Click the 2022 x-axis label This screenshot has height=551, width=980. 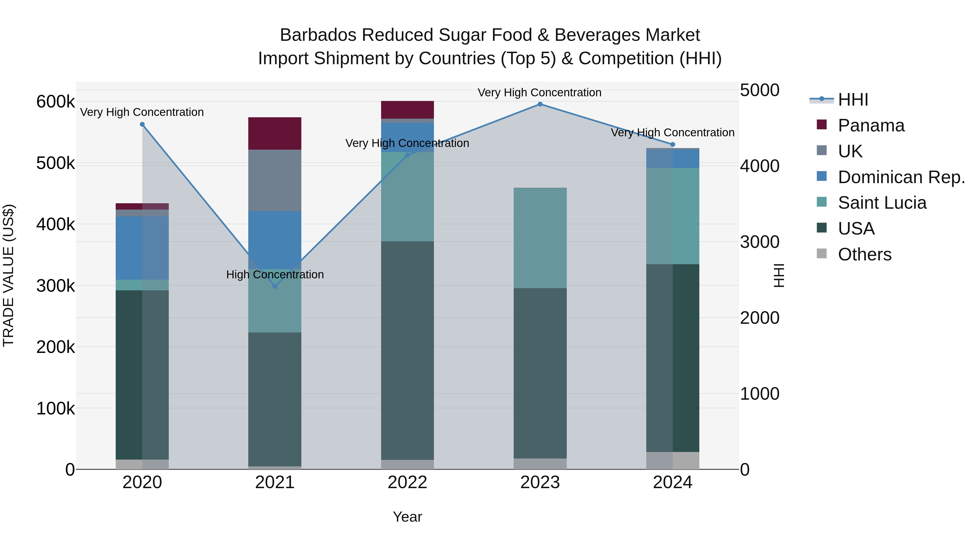408,482
